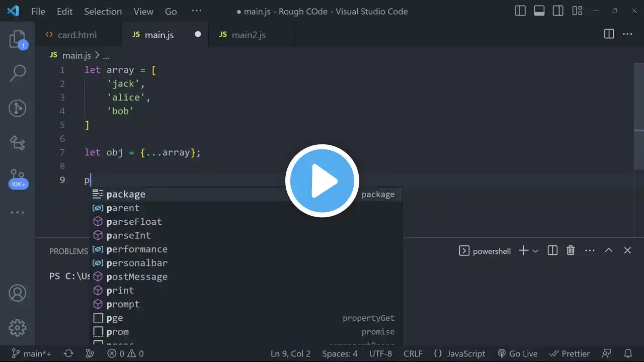Viewport: 644px width, 362px height.
Task: Kill the terminal with trash icon
Action: (571, 250)
